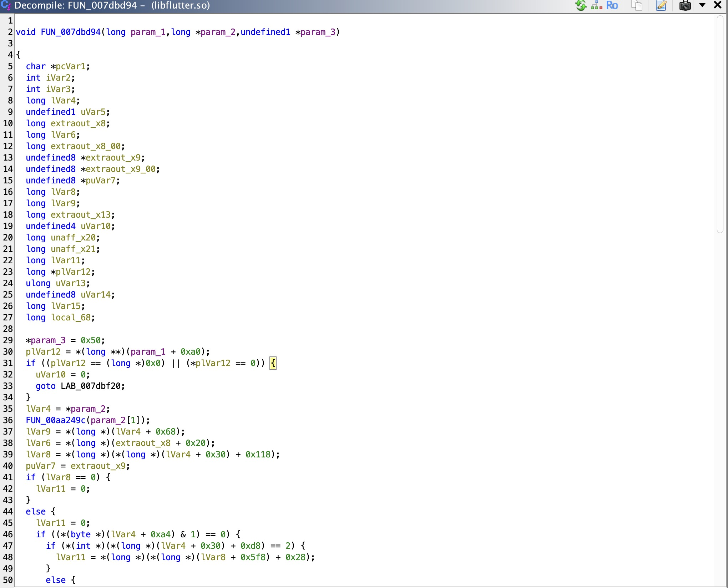This screenshot has height=588, width=728.
Task: Click extraout_x13 in its declaration line
Action: coord(81,215)
